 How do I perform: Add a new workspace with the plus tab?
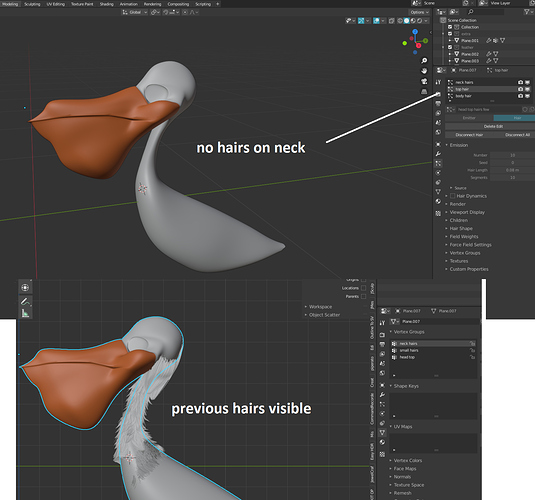pyautogui.click(x=218, y=4)
